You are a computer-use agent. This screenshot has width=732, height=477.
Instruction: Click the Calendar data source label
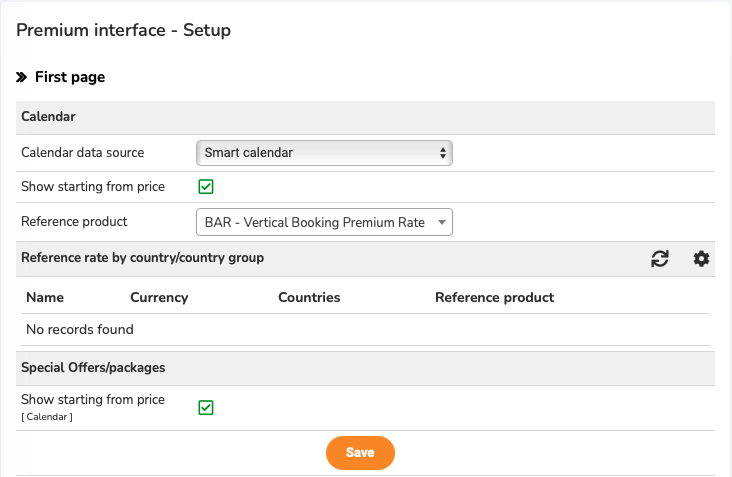pos(83,153)
